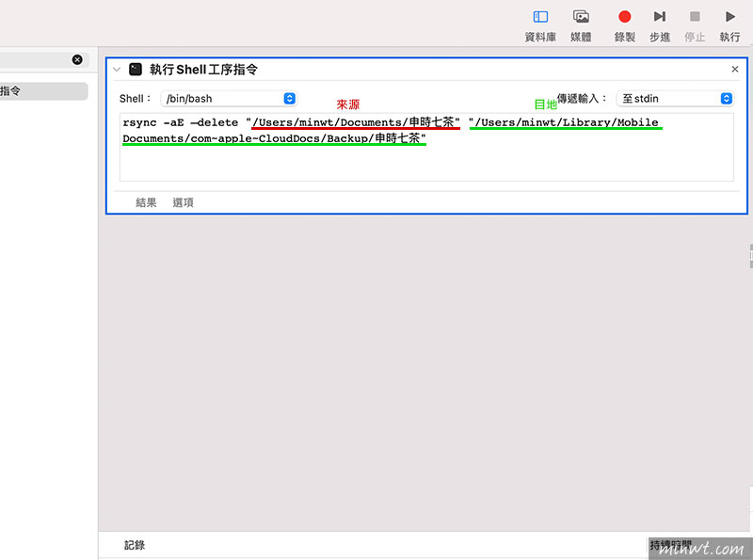The height and width of the screenshot is (560, 753).
Task: Switch to the 選項 tab
Action: [x=183, y=202]
